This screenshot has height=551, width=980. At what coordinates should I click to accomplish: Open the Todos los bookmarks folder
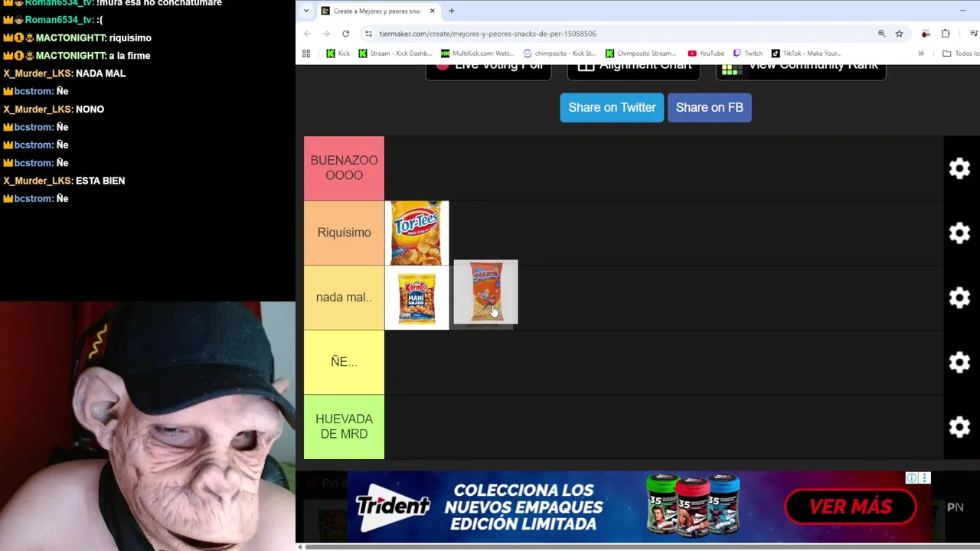[961, 54]
